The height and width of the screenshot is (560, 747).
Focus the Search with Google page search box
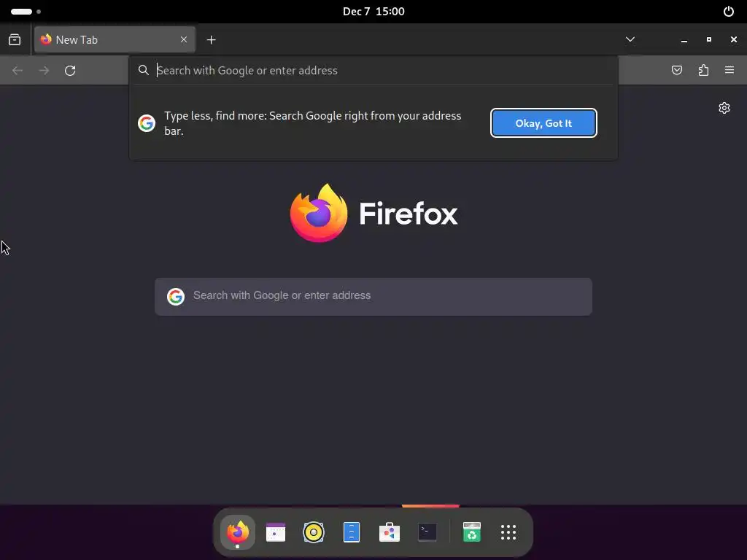point(373,296)
